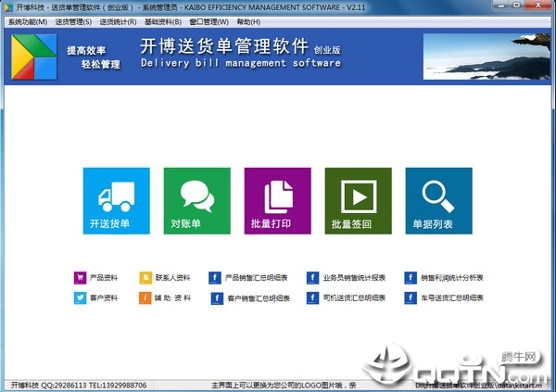Open the 对账单 chat bubble tile

[x=196, y=201]
